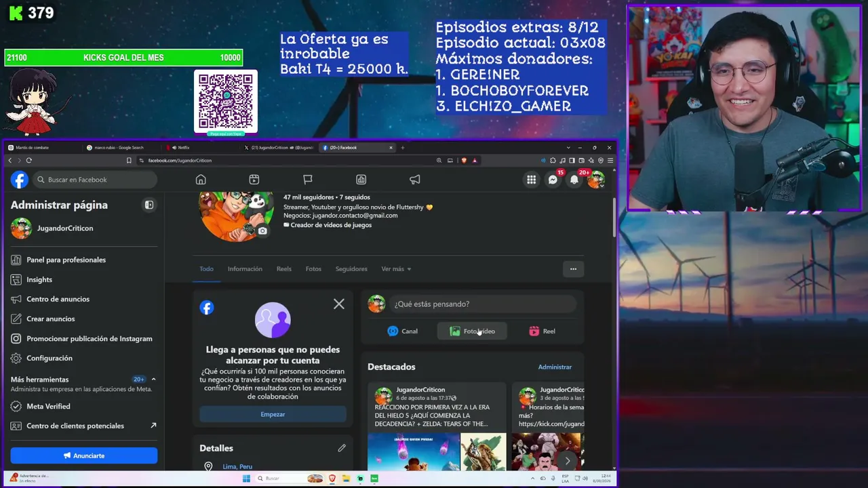The width and height of the screenshot is (868, 488).
Task: Click the profile photo camera icon
Action: click(x=262, y=231)
